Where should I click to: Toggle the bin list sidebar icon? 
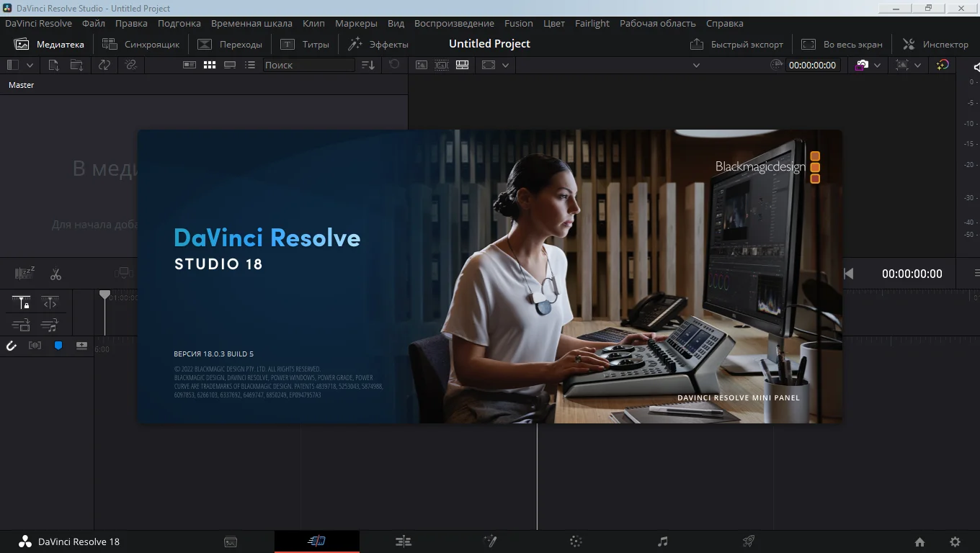[12, 65]
